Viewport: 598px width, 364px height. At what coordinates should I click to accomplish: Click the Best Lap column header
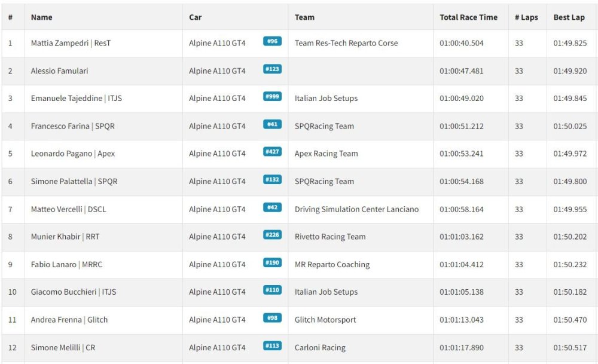pos(569,17)
